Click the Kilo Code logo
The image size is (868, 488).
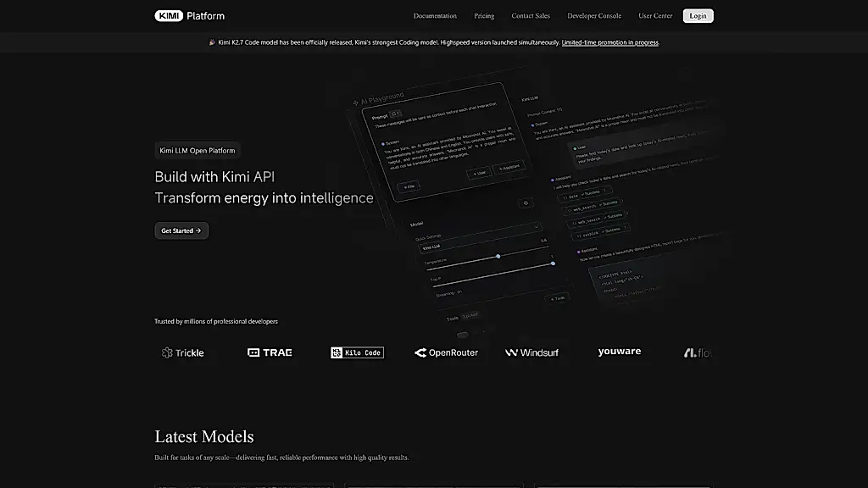click(x=357, y=352)
